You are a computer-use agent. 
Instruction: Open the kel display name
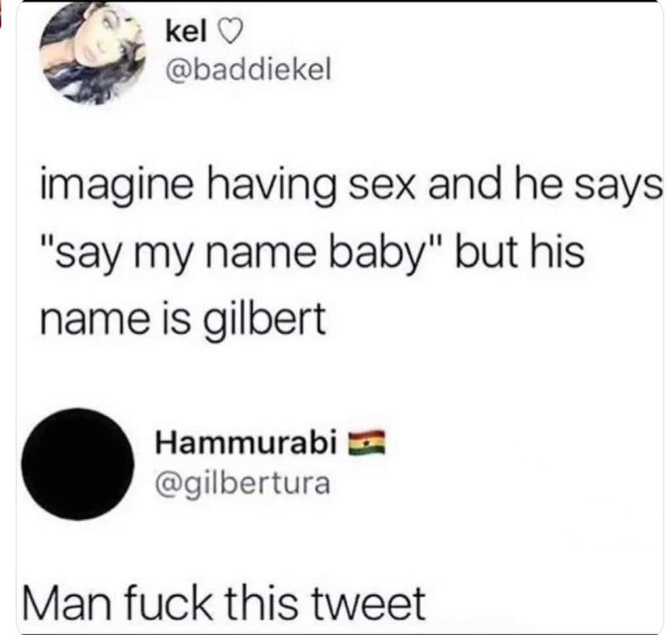(186, 32)
